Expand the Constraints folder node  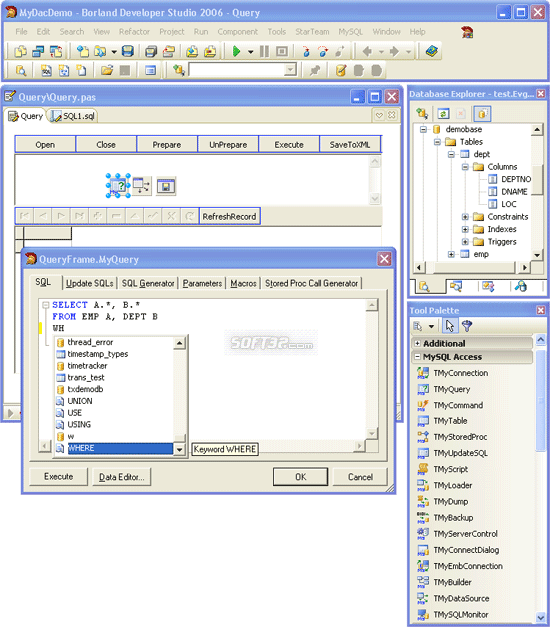[465, 217]
